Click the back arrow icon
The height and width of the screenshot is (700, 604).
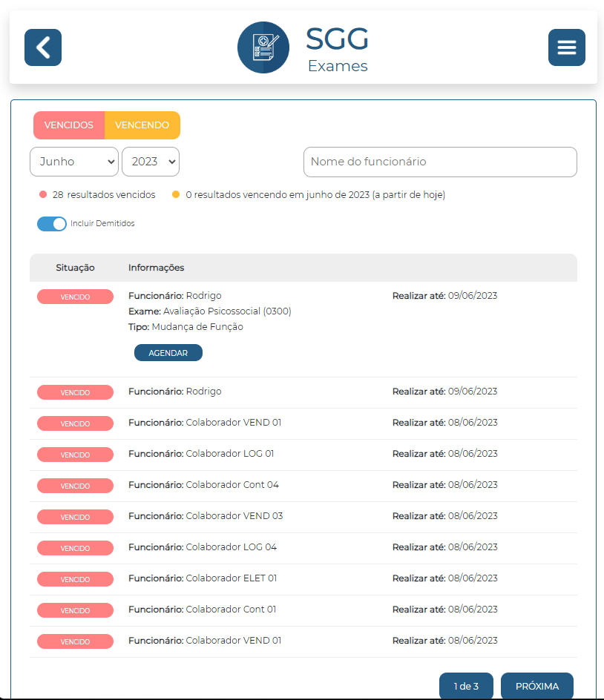point(43,47)
